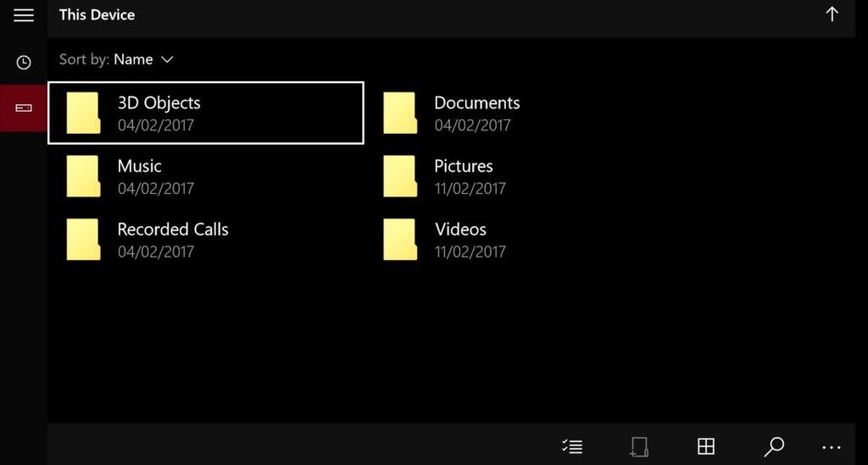This screenshot has width=868, height=465.
Task: Click the Videos folder icon
Action: (x=400, y=240)
